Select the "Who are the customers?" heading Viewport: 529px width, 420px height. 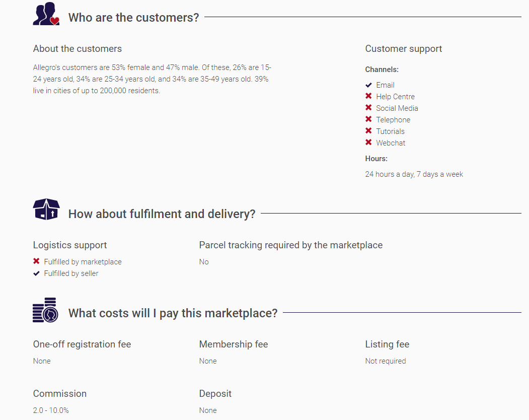(133, 18)
